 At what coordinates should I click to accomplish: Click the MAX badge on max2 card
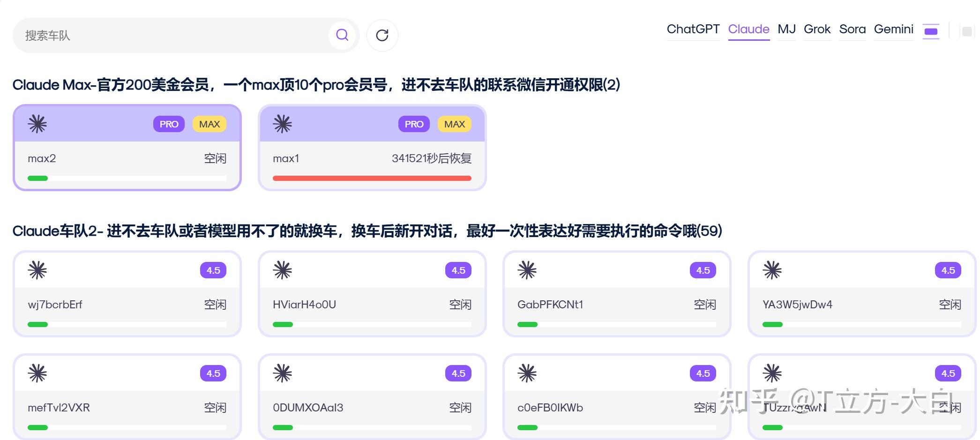click(x=209, y=124)
